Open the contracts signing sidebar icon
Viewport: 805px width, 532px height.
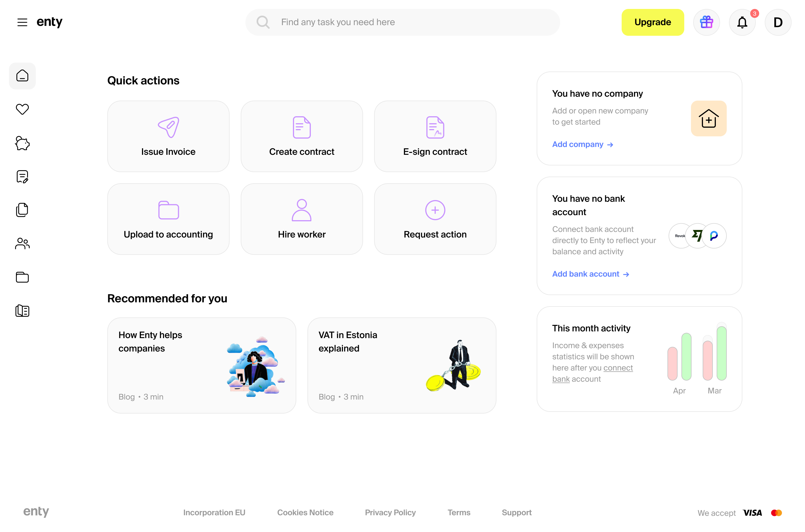(x=22, y=176)
